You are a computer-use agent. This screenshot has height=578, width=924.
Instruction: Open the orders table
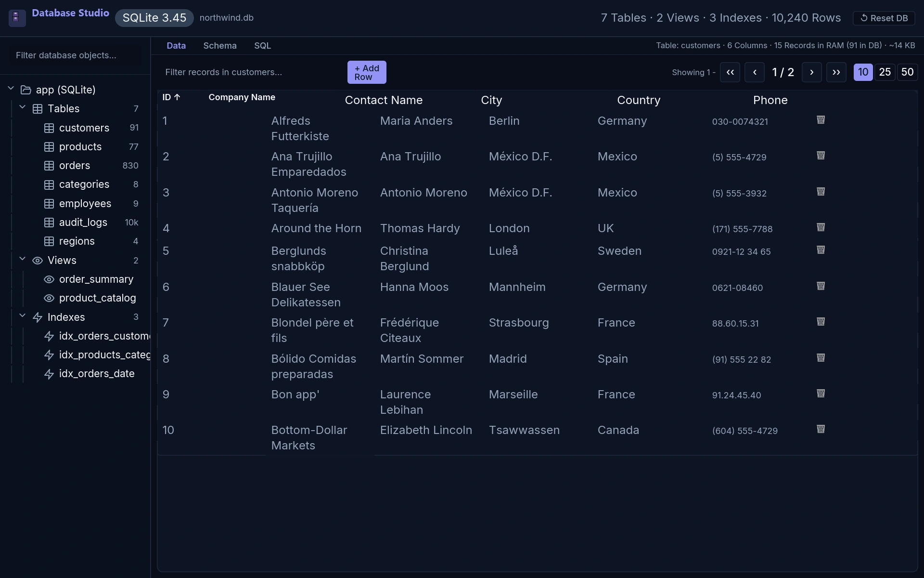(75, 166)
